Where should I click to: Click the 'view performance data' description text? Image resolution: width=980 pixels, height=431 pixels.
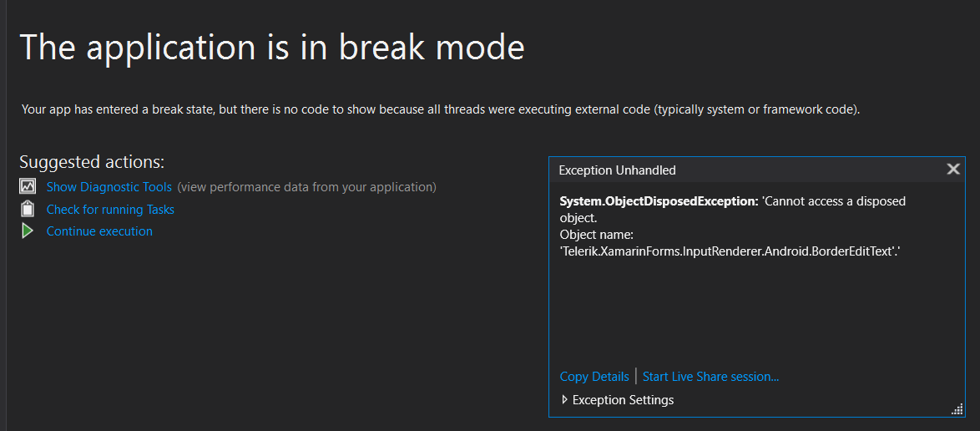coord(306,187)
